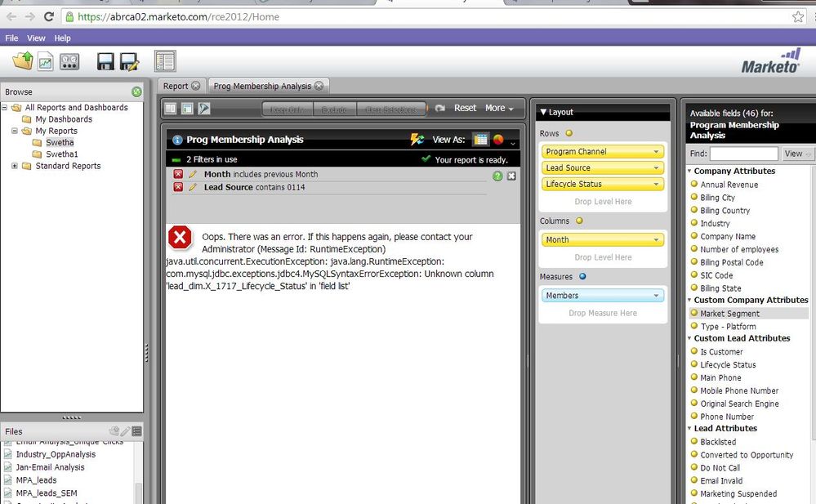Image resolution: width=816 pixels, height=504 pixels.
Task: Switch to the Report tab
Action: point(176,86)
